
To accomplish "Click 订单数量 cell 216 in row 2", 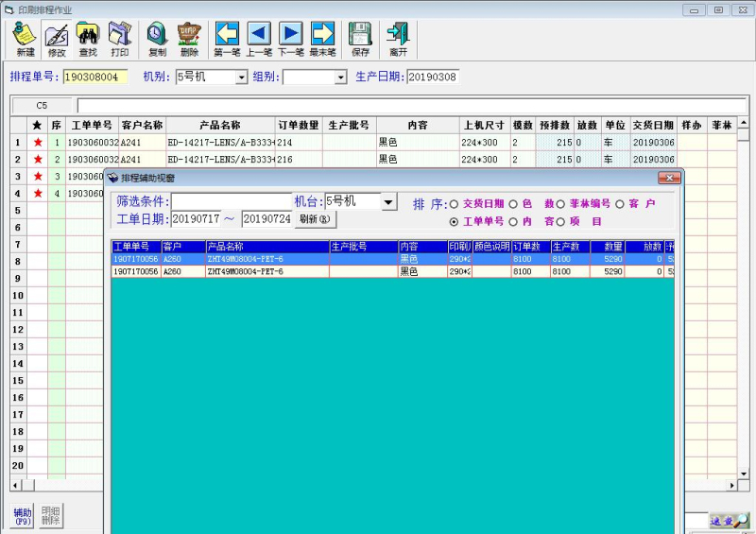I will click(299, 159).
